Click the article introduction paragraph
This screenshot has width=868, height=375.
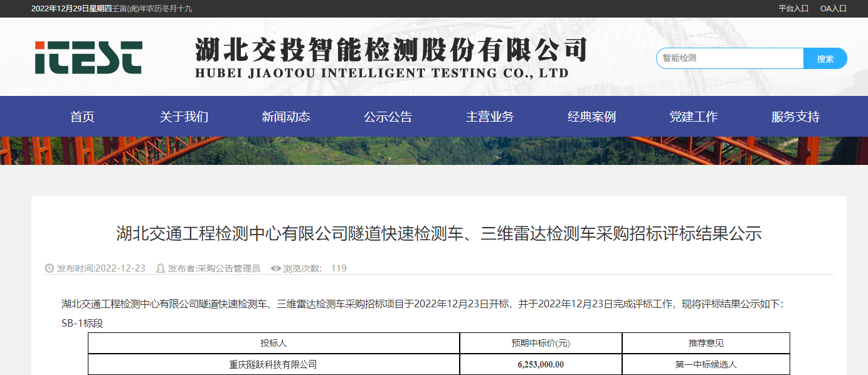[423, 304]
